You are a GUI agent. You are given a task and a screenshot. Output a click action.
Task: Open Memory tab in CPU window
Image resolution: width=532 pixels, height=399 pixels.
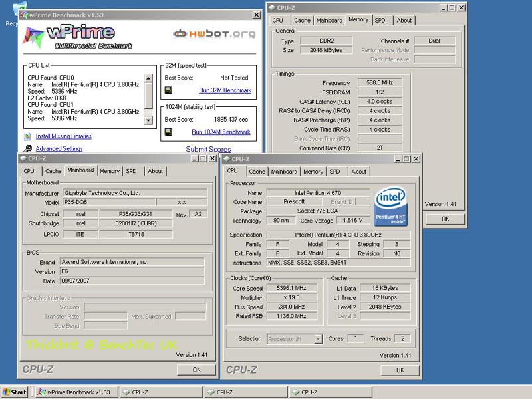[313, 172]
